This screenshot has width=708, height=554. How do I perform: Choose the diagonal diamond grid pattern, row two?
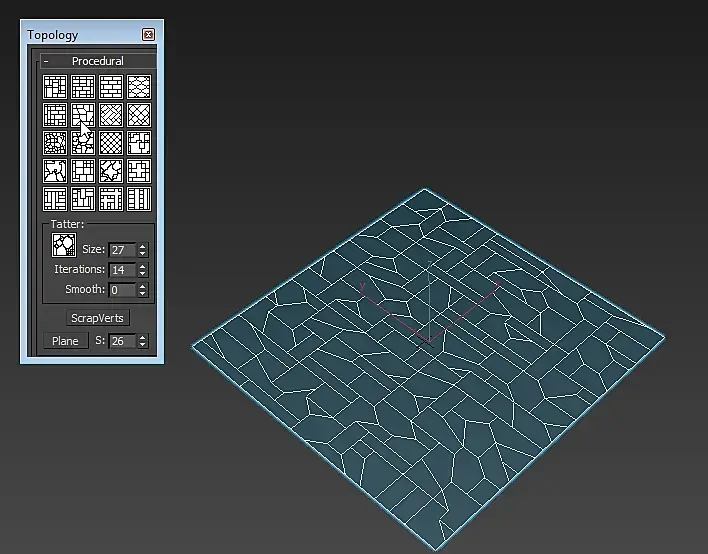click(139, 115)
